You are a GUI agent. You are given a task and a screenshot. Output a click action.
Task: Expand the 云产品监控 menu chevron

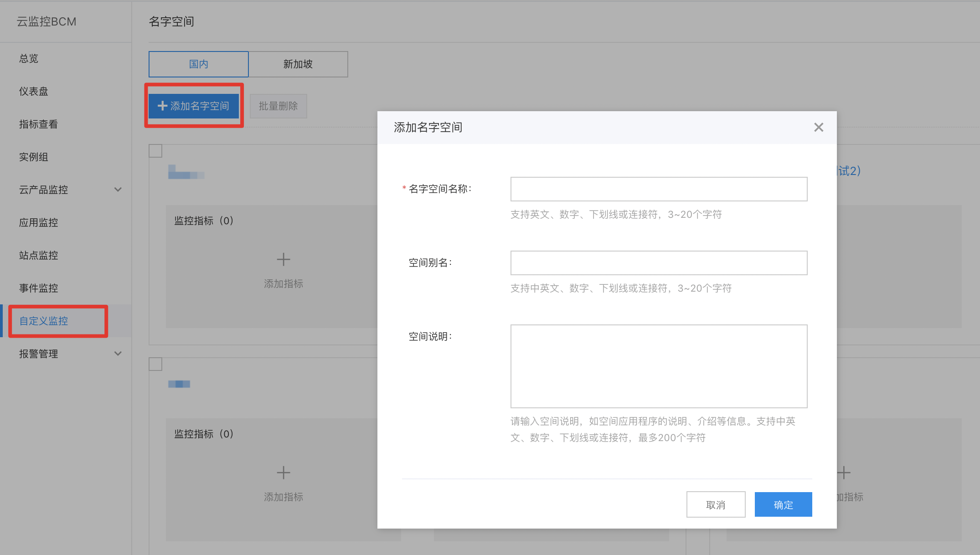(118, 190)
